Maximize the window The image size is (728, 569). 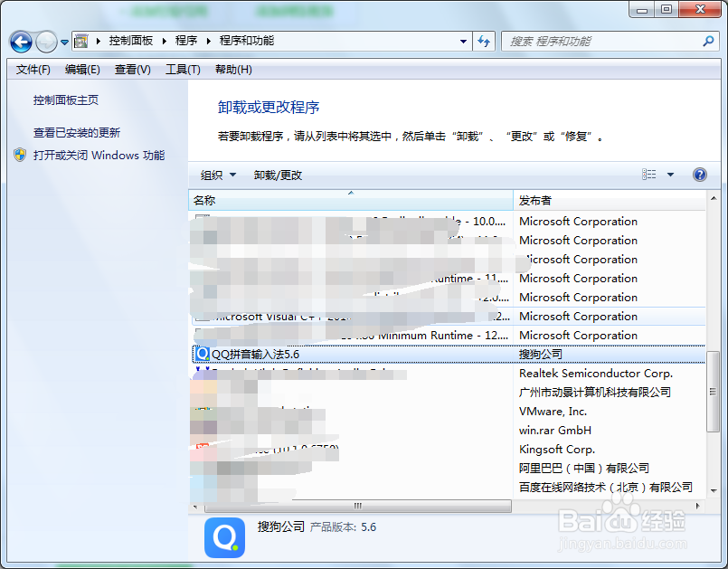pyautogui.click(x=667, y=9)
